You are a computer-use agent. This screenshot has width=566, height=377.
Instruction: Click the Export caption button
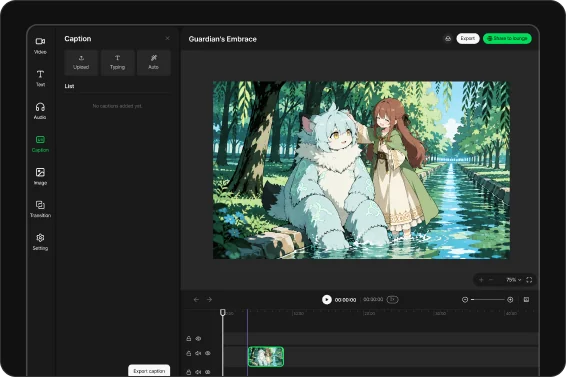[149, 370]
